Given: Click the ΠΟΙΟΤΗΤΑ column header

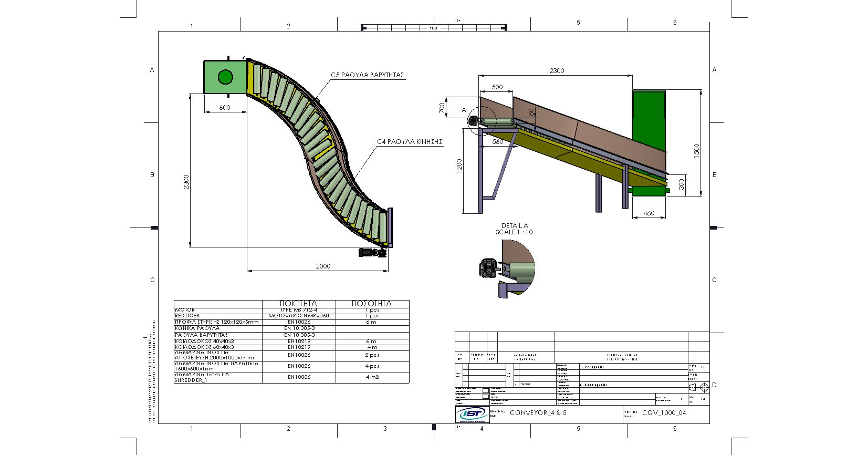Looking at the screenshot, I should [x=298, y=304].
